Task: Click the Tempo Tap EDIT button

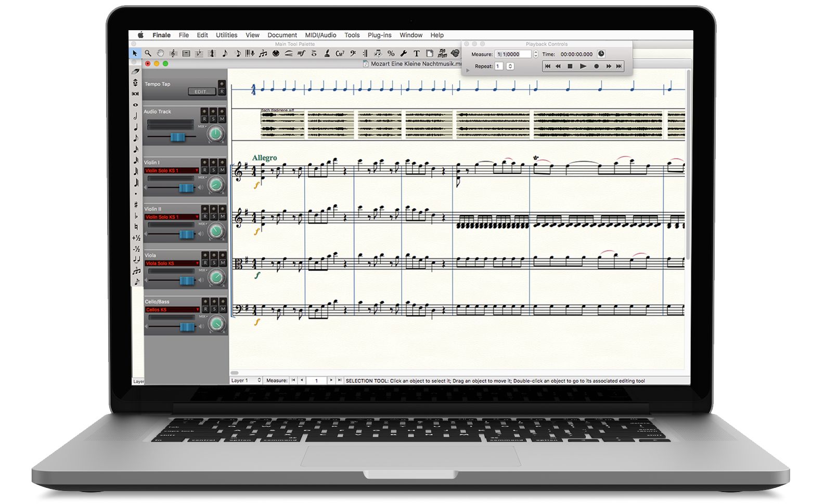Action: pyautogui.click(x=201, y=92)
